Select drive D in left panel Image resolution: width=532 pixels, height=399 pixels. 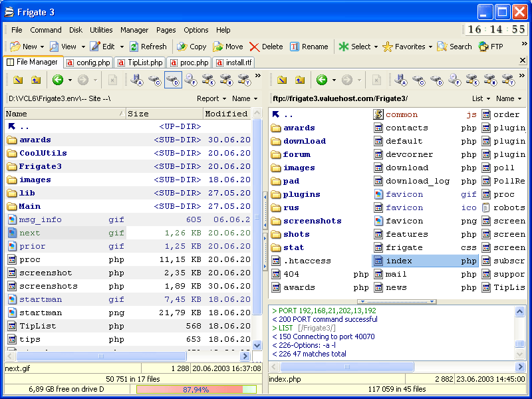173,80
